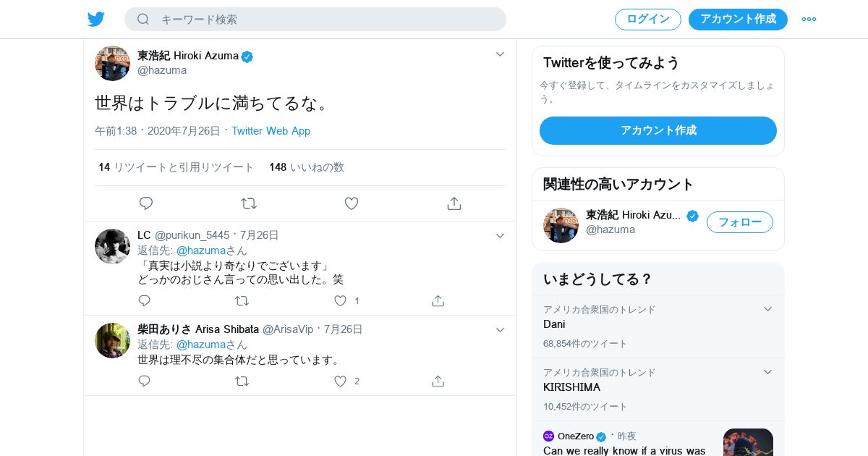Retweet the main tweet by hazuma
Viewport: 868px width, 456px height.
click(x=249, y=203)
